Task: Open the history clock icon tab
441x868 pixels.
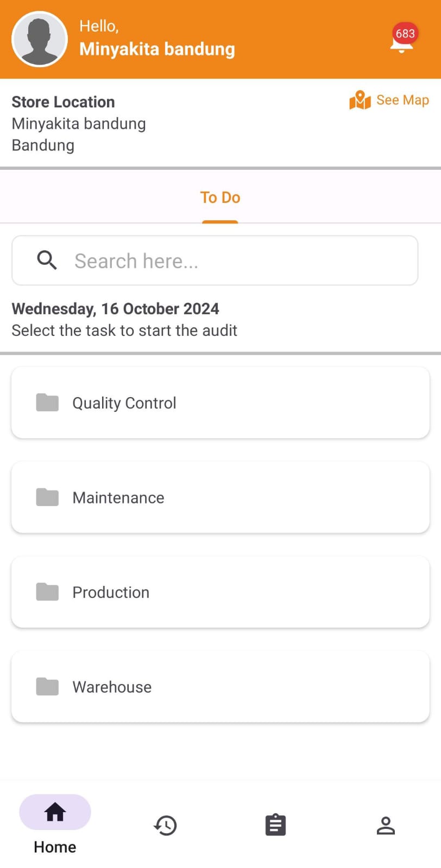Action: tap(165, 825)
